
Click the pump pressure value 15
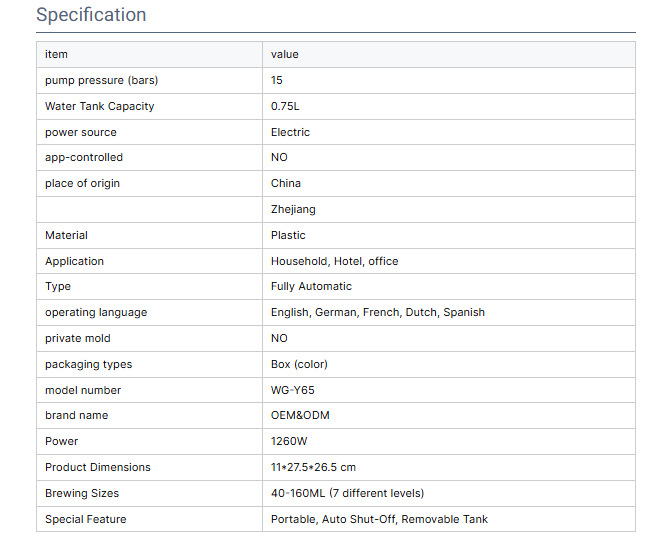[277, 80]
